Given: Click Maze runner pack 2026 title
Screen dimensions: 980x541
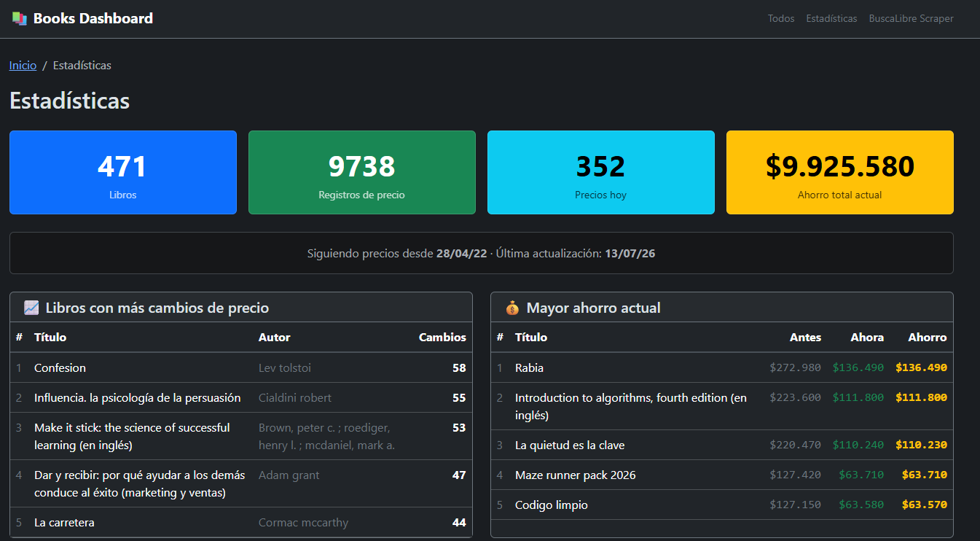Looking at the screenshot, I should coord(576,475).
